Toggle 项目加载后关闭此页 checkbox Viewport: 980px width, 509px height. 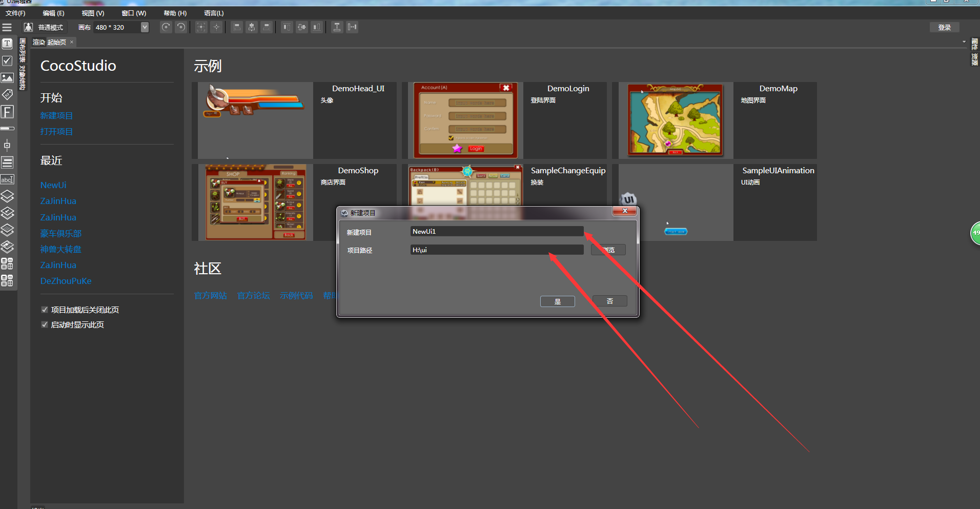pyautogui.click(x=45, y=310)
